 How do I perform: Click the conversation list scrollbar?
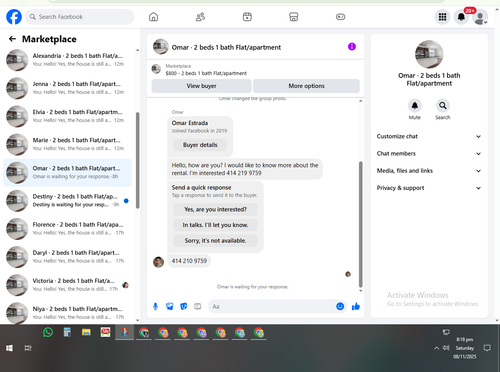coord(138,160)
